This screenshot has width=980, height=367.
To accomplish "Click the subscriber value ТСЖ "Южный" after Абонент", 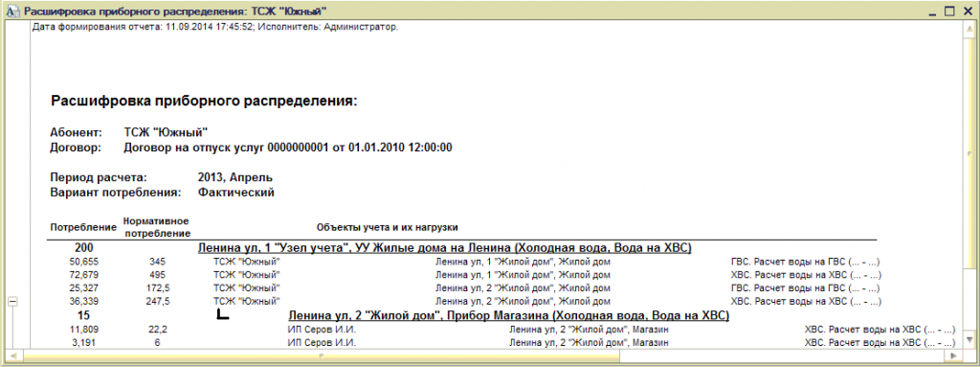I will [166, 133].
